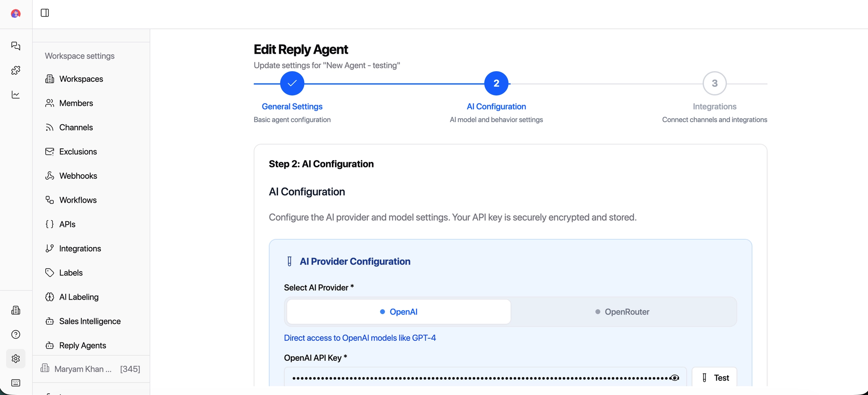
Task: Select the OpenAI provider radio option
Action: [398, 312]
